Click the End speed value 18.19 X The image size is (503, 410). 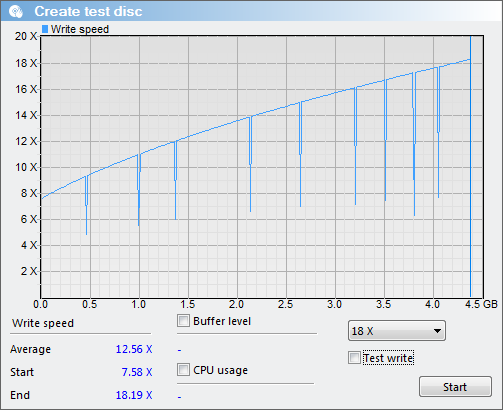tap(134, 395)
